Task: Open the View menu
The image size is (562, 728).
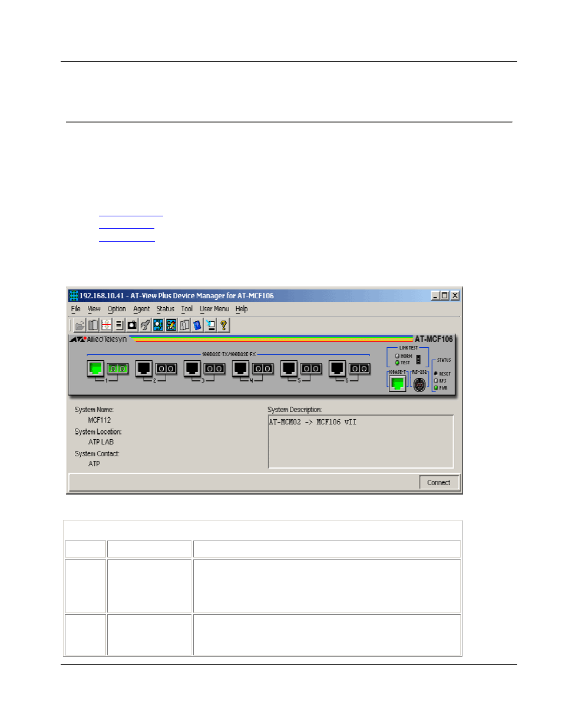Action: coord(94,309)
